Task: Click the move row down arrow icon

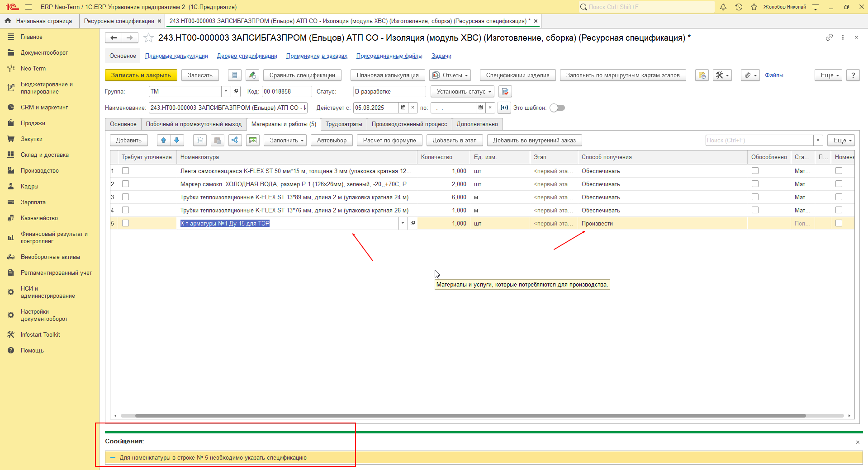Action: (x=177, y=140)
